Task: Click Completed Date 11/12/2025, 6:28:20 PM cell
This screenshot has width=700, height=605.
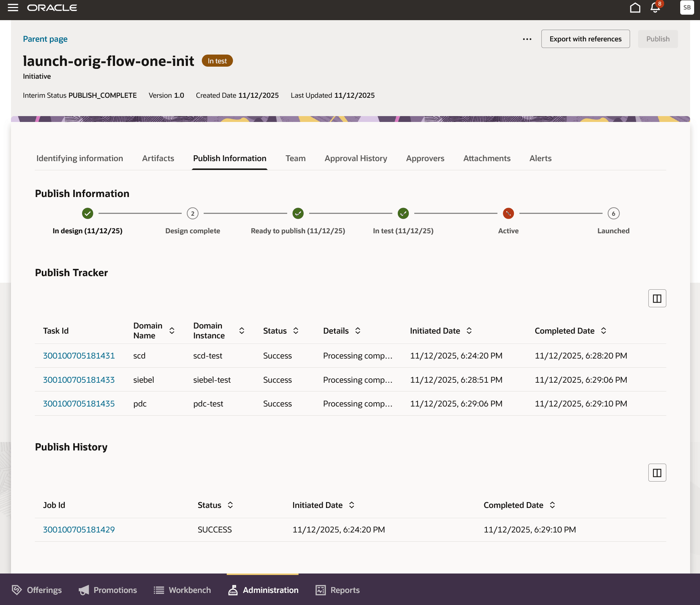Action: [581, 356]
